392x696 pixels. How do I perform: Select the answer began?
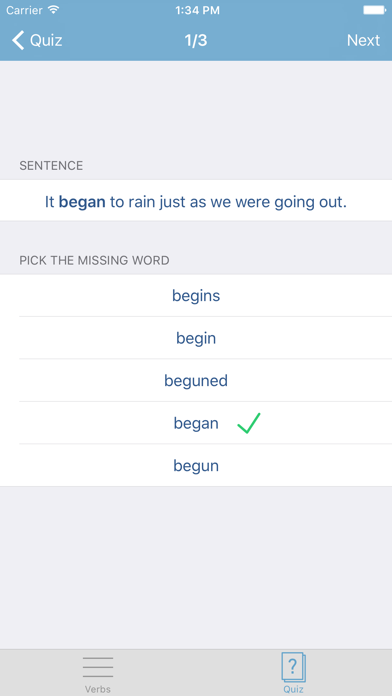coord(196,423)
